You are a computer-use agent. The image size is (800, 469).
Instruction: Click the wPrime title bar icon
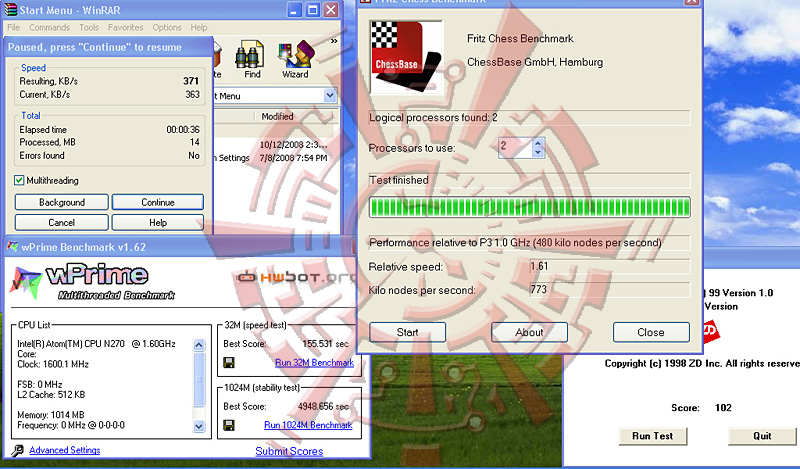[12, 246]
